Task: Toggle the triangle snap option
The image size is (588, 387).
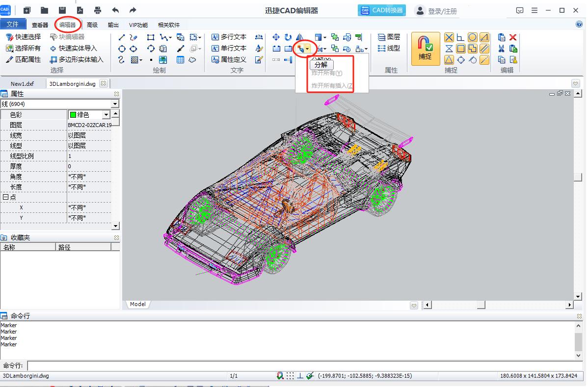Action: [x=449, y=60]
